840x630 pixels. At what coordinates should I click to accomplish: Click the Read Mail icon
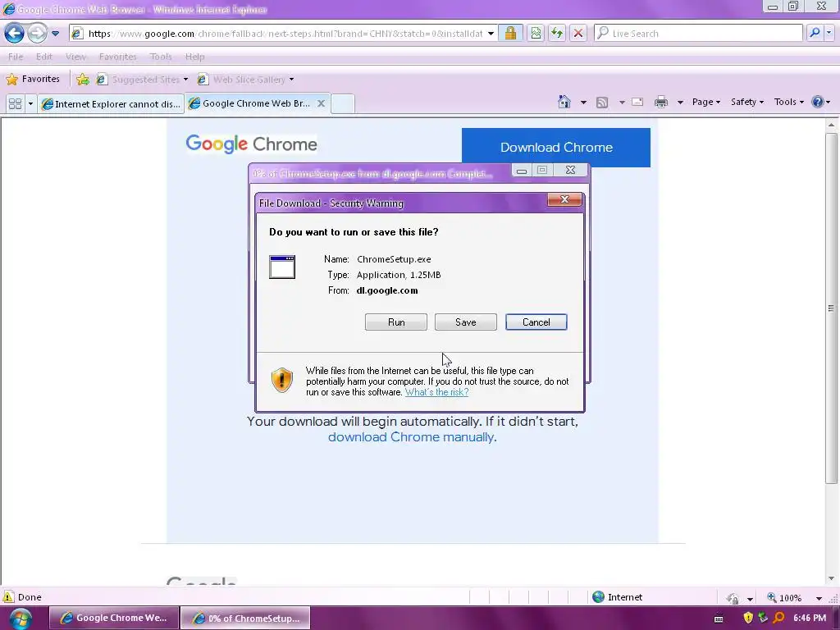pos(637,102)
